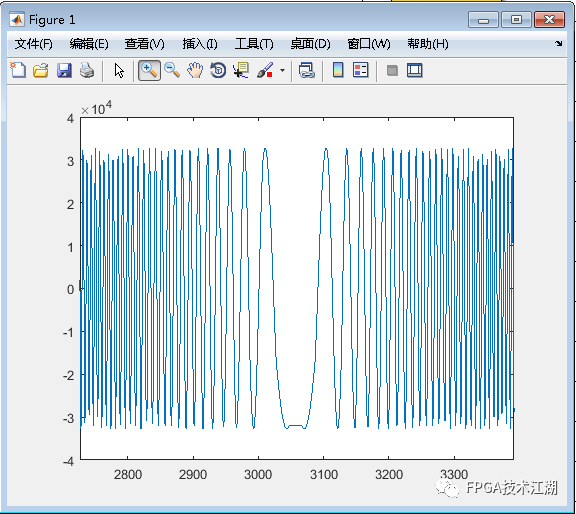Choose the Brush/Select Data tool

coord(265,70)
